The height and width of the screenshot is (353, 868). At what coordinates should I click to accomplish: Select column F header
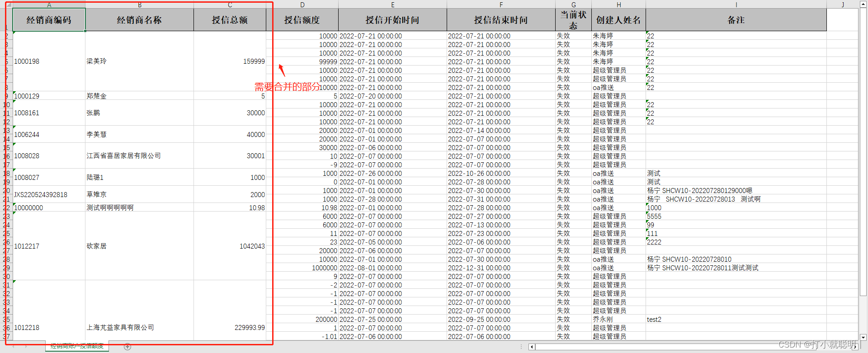501,5
